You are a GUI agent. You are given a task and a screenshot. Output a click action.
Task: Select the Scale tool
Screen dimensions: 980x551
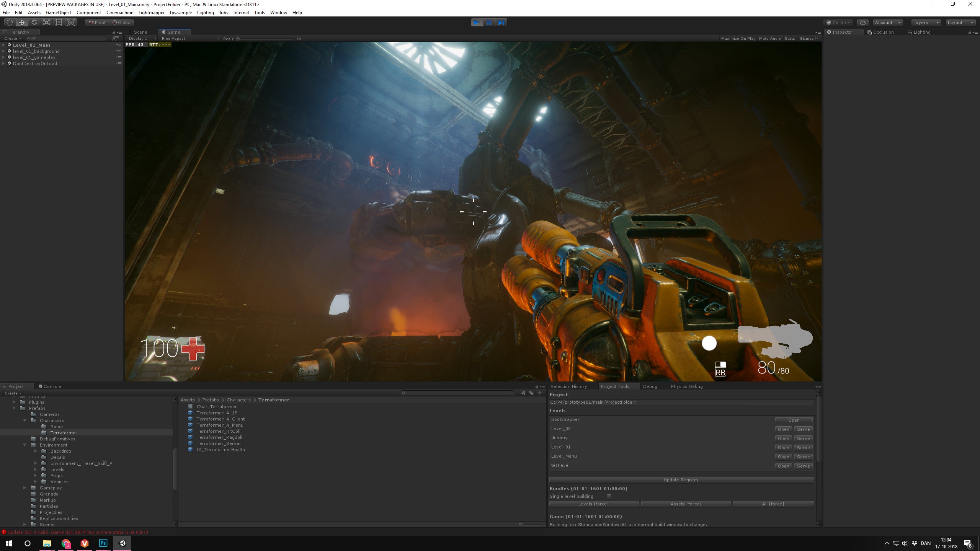click(x=46, y=23)
